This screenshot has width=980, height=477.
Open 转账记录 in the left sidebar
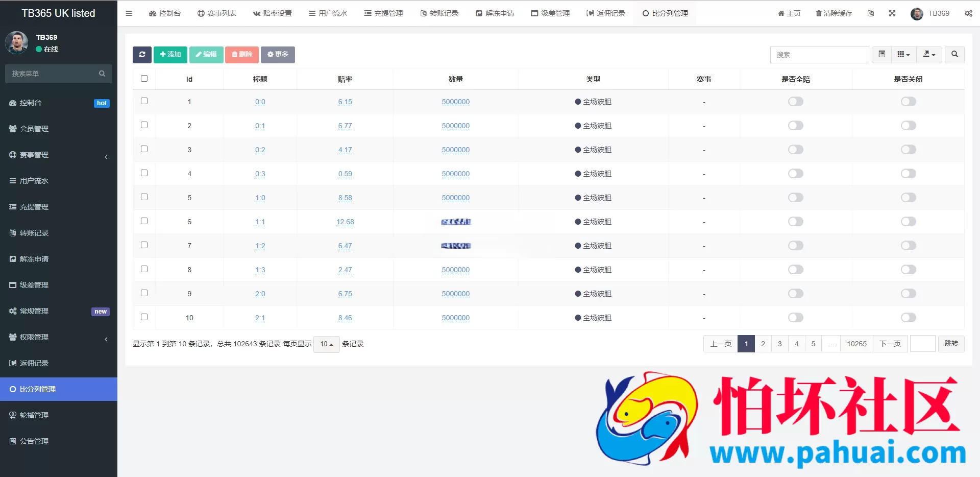[59, 233]
